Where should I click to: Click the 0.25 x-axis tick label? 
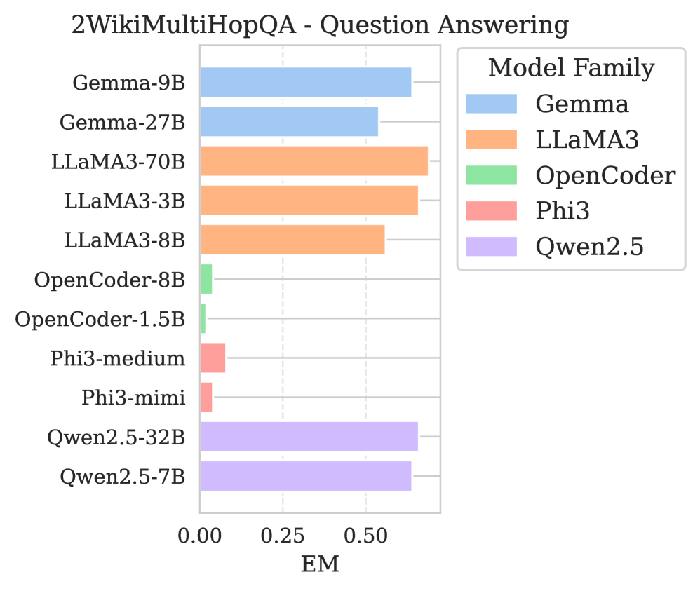coord(283,537)
